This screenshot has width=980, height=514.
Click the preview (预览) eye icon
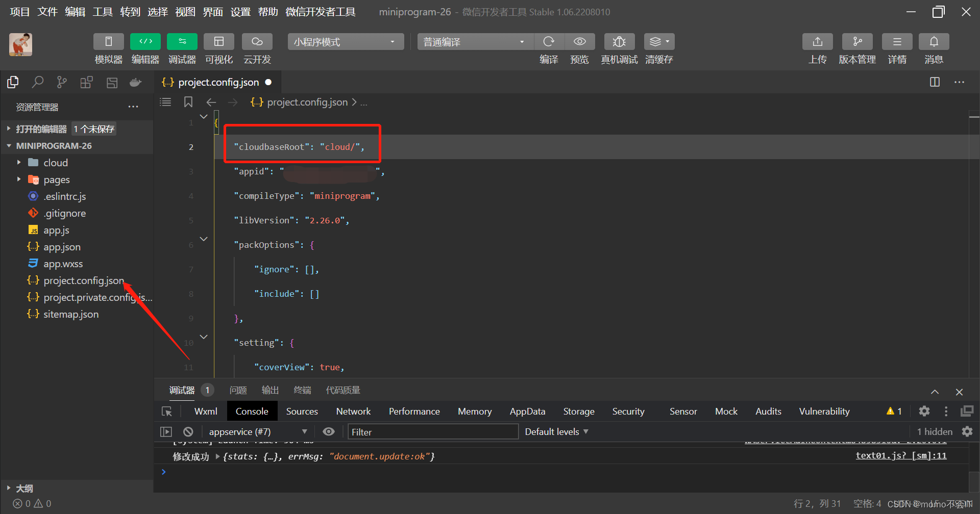tap(579, 42)
